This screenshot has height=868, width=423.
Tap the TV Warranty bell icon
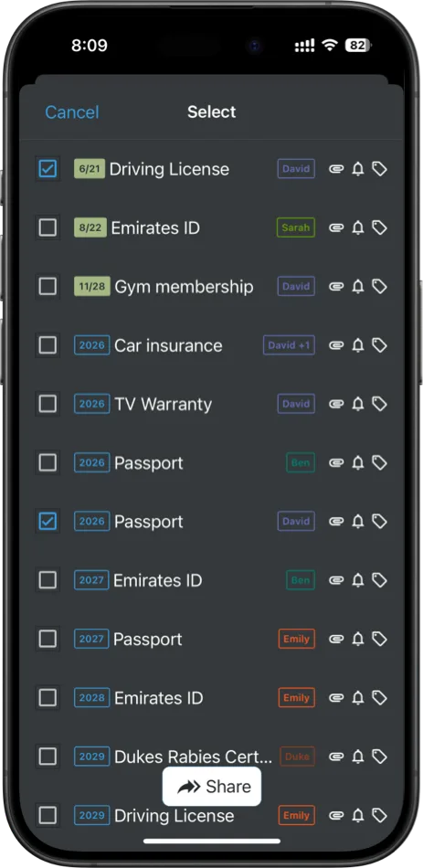358,404
